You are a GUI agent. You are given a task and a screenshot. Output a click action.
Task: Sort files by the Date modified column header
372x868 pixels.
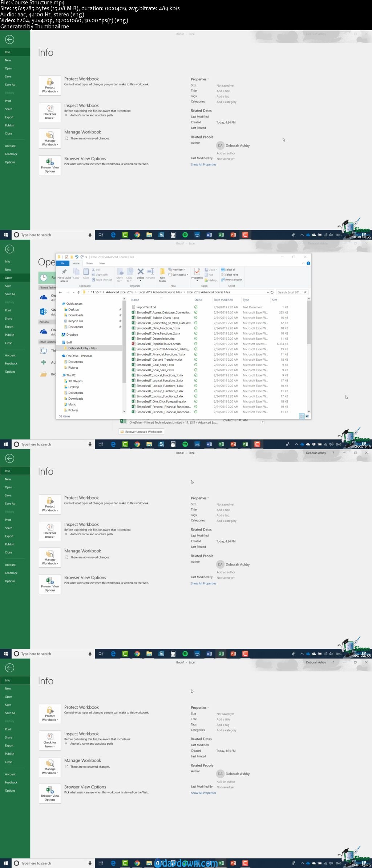tap(223, 300)
